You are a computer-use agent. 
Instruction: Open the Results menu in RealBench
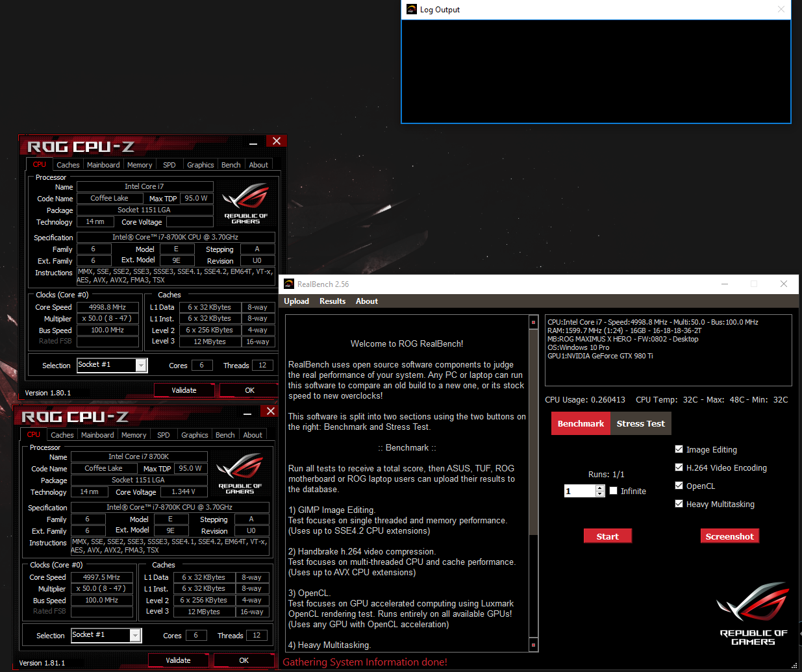point(332,301)
